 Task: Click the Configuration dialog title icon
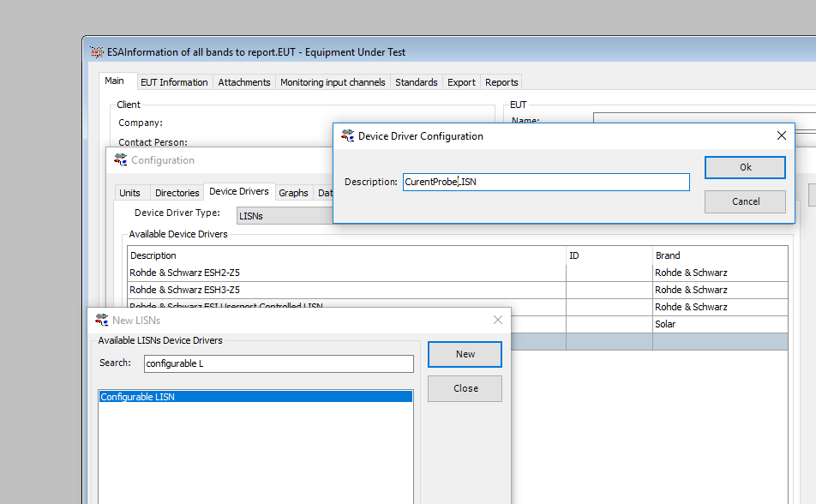[x=120, y=160]
